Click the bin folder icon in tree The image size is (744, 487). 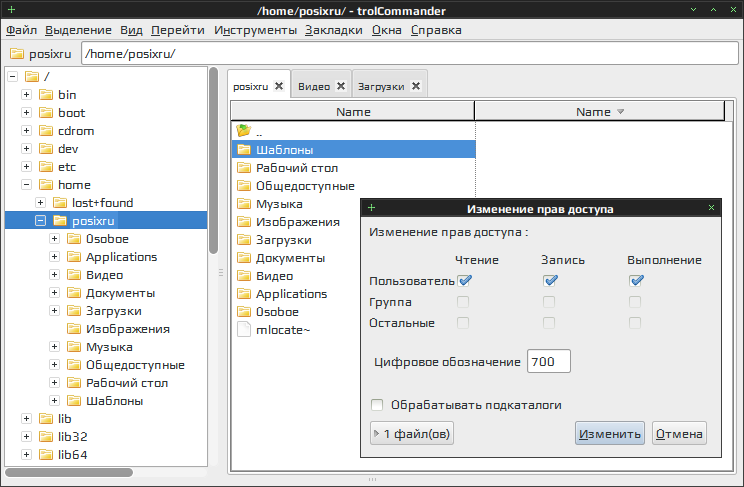point(46,94)
